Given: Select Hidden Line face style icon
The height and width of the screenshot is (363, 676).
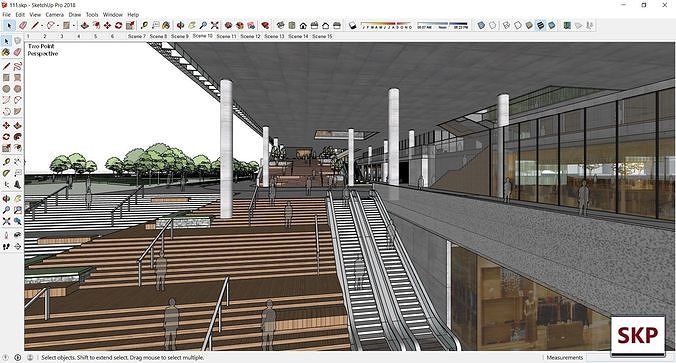Looking at the screenshot, I should 518,25.
